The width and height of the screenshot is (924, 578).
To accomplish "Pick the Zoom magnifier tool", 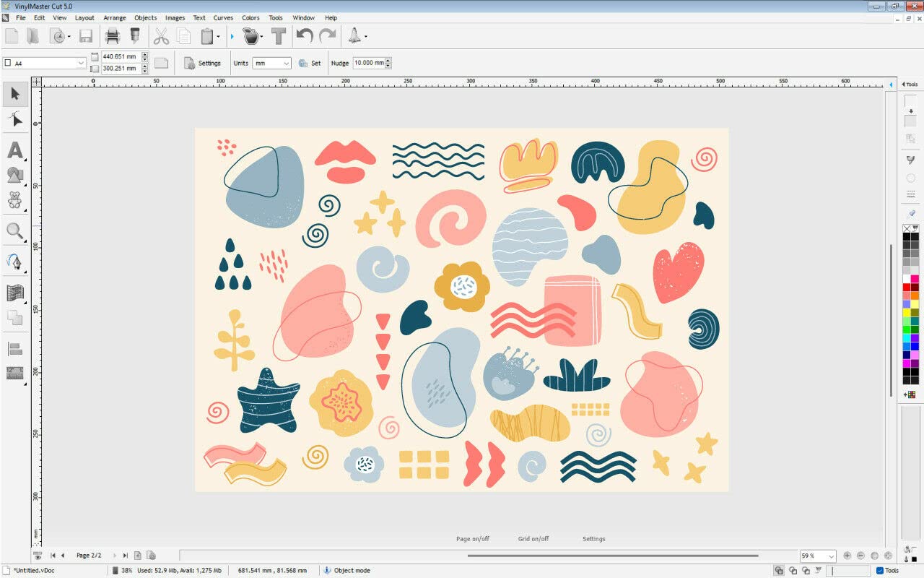I will point(14,231).
